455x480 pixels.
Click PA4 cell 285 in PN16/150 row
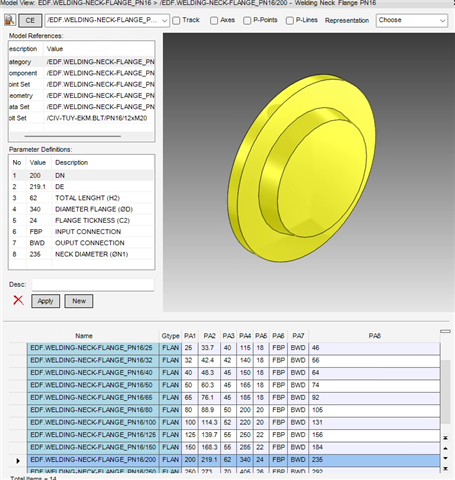(x=245, y=447)
